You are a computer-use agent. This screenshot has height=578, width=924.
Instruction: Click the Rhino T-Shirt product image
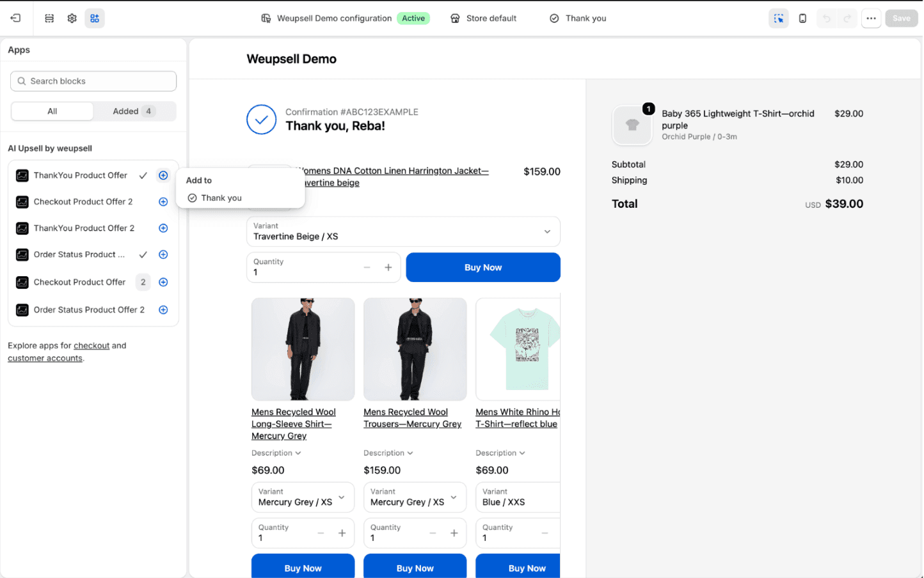tap(518, 349)
